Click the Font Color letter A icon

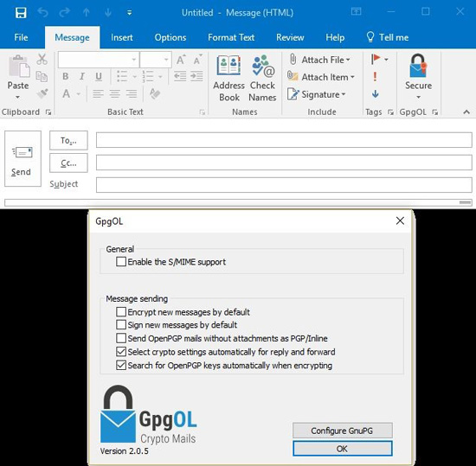[66, 93]
